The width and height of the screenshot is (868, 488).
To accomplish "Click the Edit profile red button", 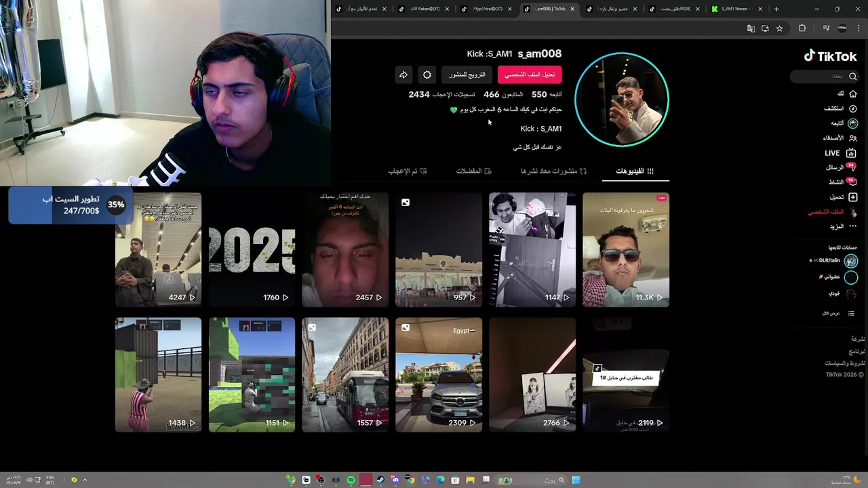I will click(530, 75).
